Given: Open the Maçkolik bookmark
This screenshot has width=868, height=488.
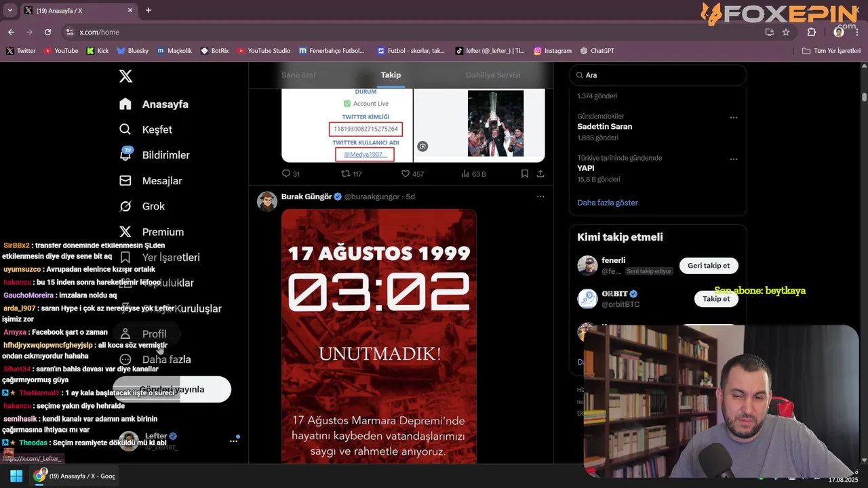Looking at the screenshot, I should (174, 51).
